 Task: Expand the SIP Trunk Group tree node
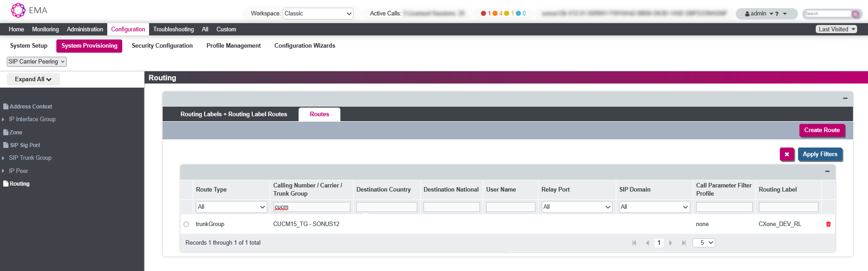pyautogui.click(x=3, y=158)
